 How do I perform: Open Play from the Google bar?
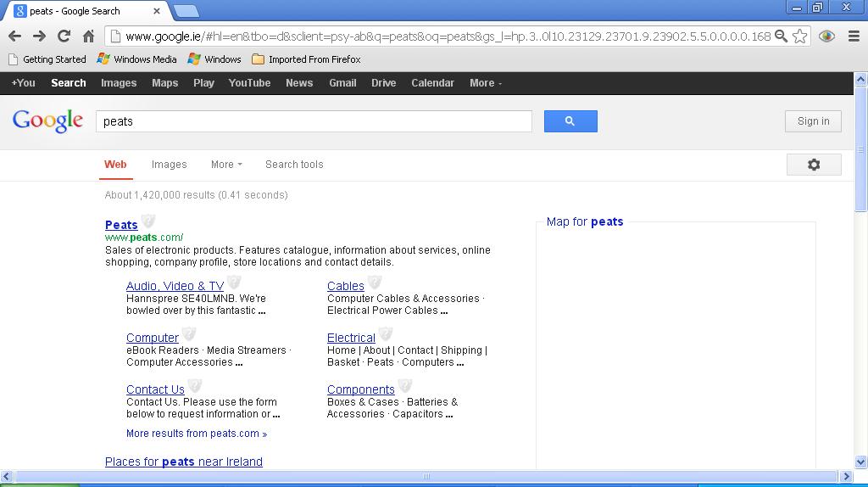203,83
